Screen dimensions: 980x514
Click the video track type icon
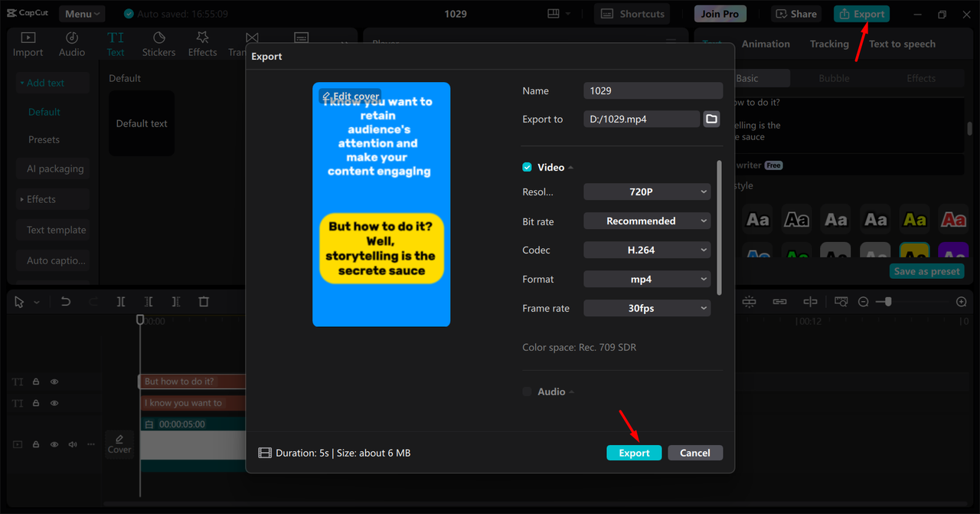(x=18, y=444)
